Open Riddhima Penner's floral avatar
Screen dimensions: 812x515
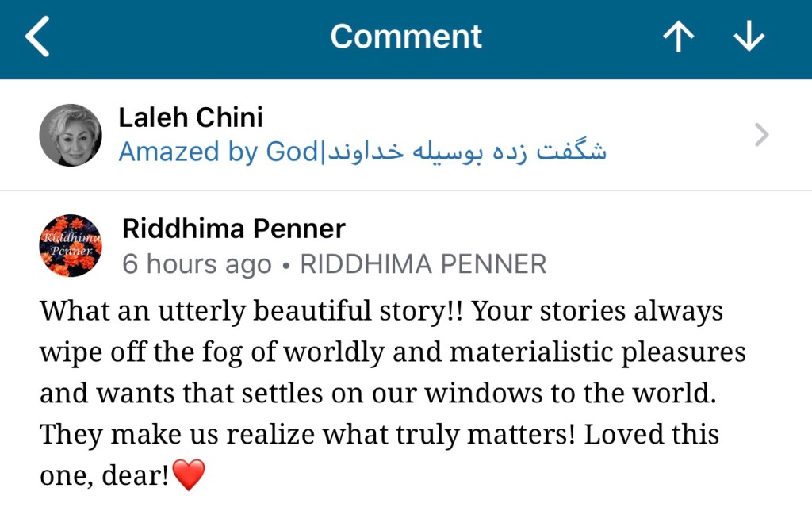coord(71,245)
